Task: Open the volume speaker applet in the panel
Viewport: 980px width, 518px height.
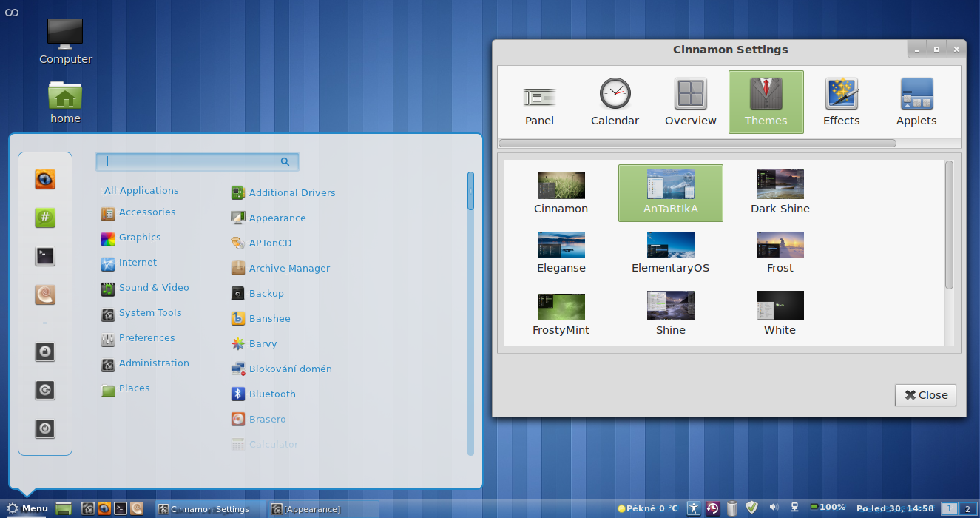Action: tap(774, 508)
